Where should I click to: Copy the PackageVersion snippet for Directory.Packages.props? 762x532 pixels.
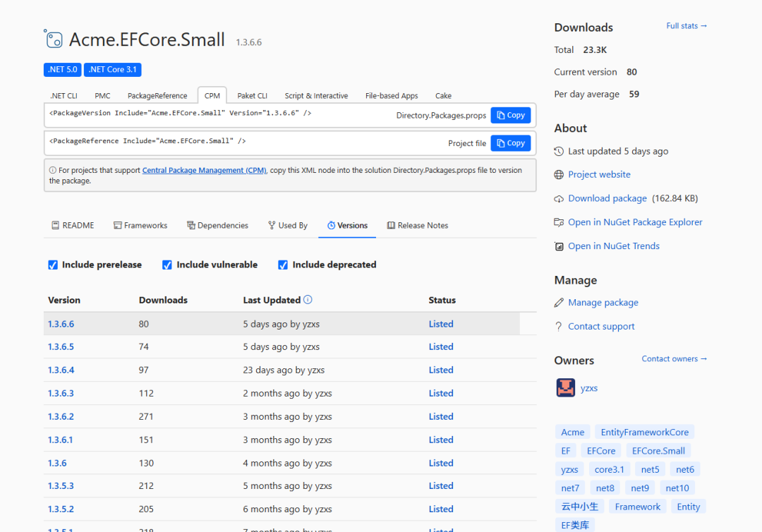tap(510, 115)
